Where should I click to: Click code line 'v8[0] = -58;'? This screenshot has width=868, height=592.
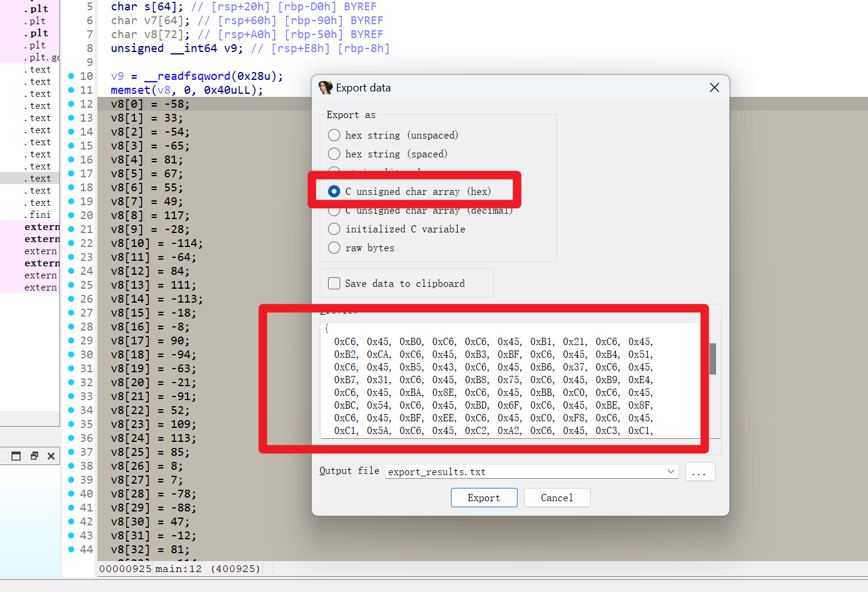point(150,104)
